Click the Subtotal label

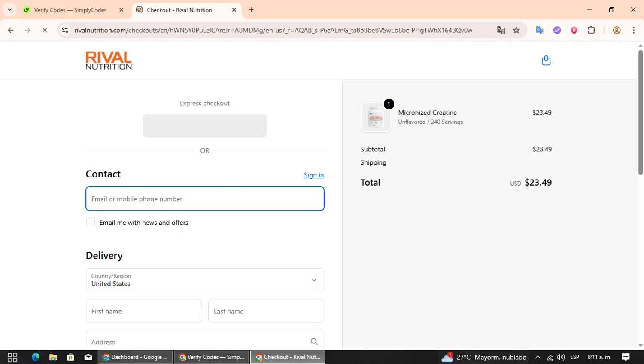click(x=373, y=149)
